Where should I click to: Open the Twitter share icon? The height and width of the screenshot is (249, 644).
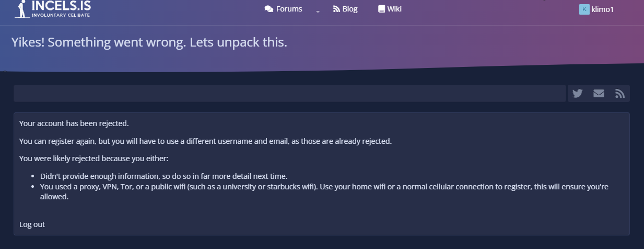pyautogui.click(x=577, y=94)
